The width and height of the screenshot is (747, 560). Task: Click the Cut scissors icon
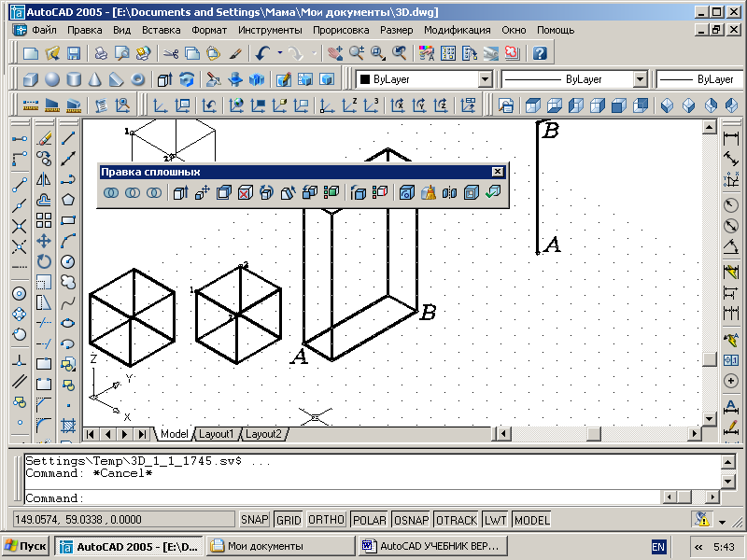pos(170,53)
